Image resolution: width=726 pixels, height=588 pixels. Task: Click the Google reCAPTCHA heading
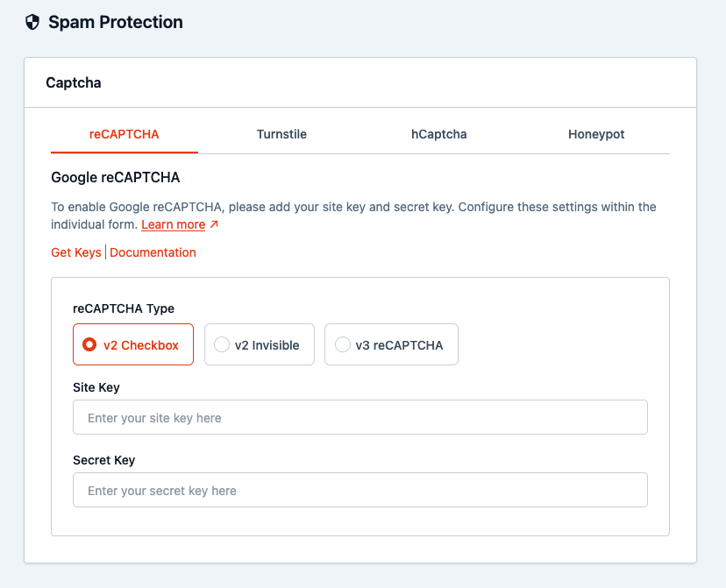tap(115, 177)
